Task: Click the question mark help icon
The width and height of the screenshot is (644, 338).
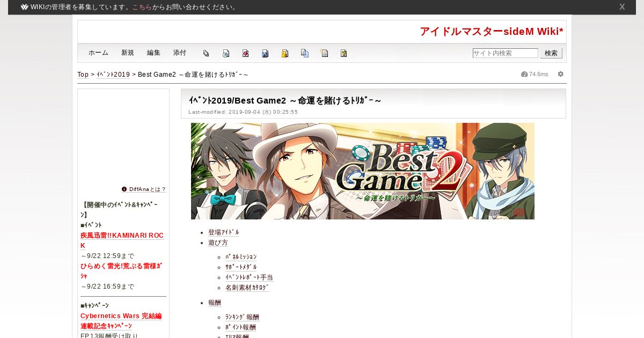Action: coord(344,53)
